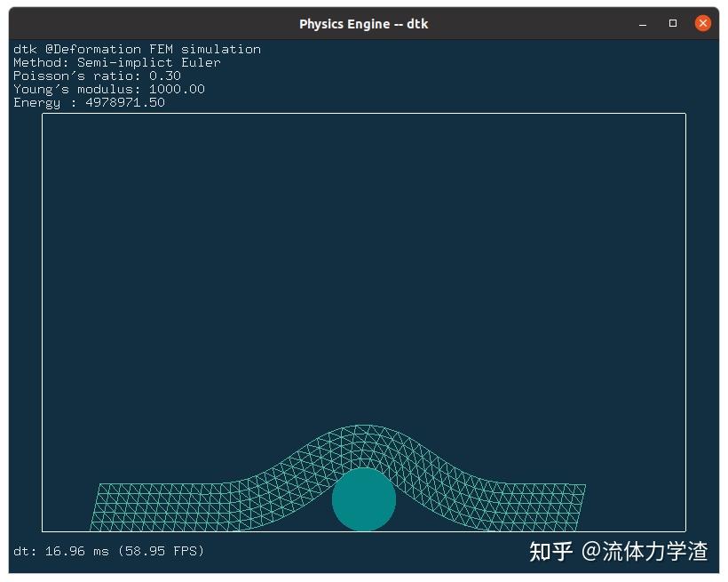Screen dimensions: 728x582
Task: Toggle the Poisson's ratio display line
Action: coord(96,76)
